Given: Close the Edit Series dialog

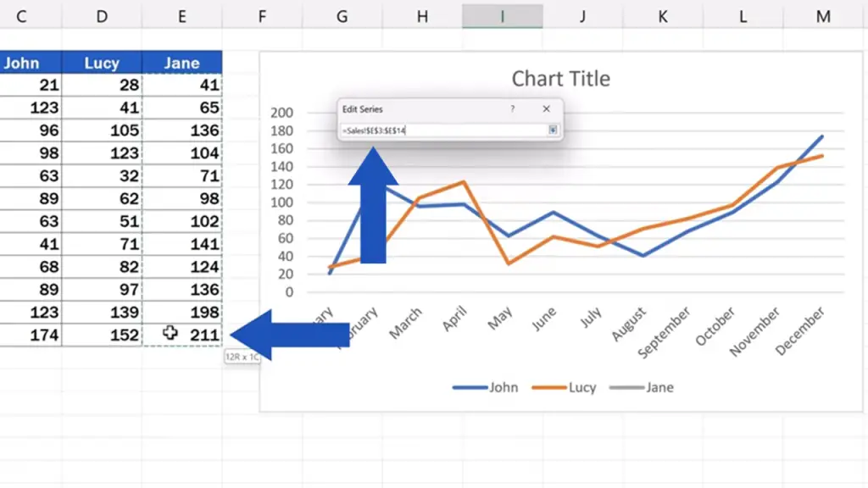Looking at the screenshot, I should point(547,109).
